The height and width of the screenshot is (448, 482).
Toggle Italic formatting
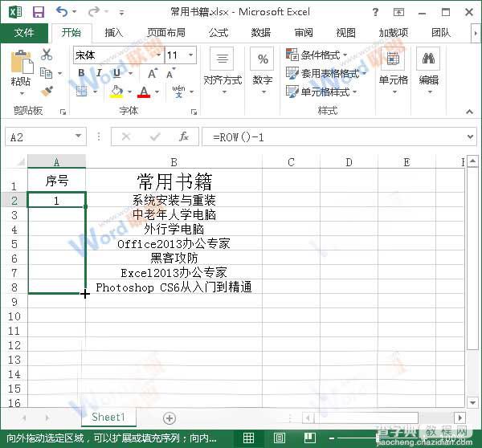[99, 73]
